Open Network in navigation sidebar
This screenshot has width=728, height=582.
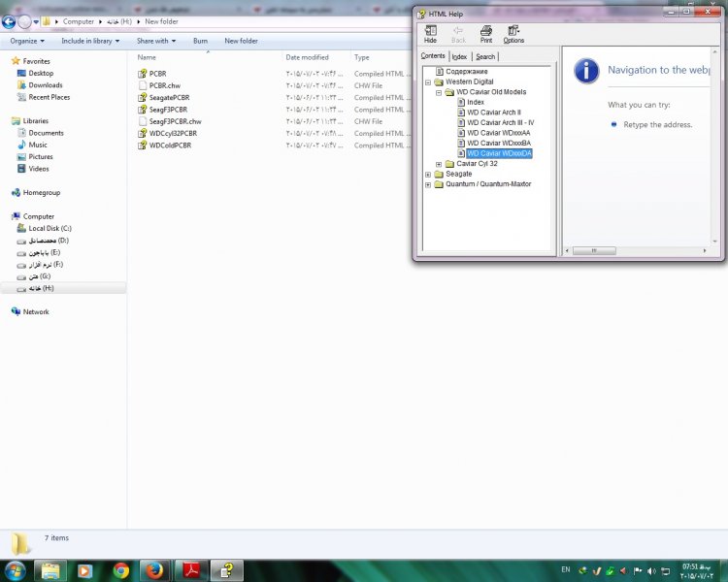click(36, 312)
